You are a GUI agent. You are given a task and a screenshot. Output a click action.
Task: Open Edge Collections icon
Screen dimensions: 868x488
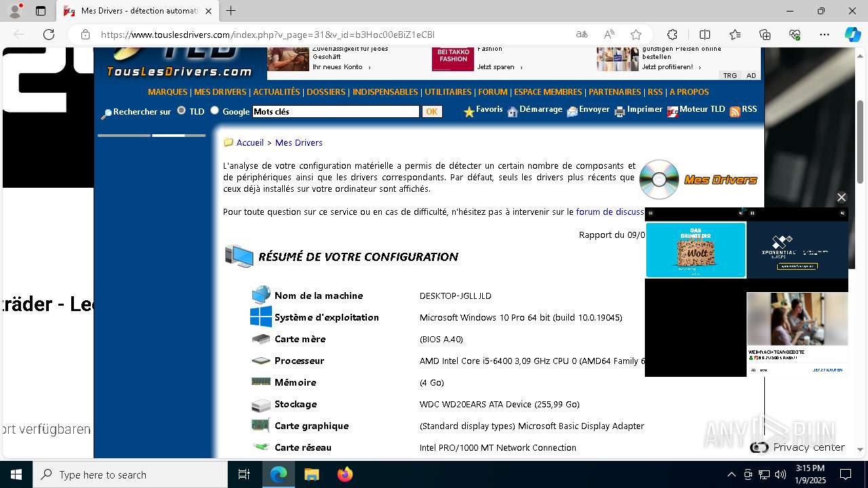coord(765,35)
